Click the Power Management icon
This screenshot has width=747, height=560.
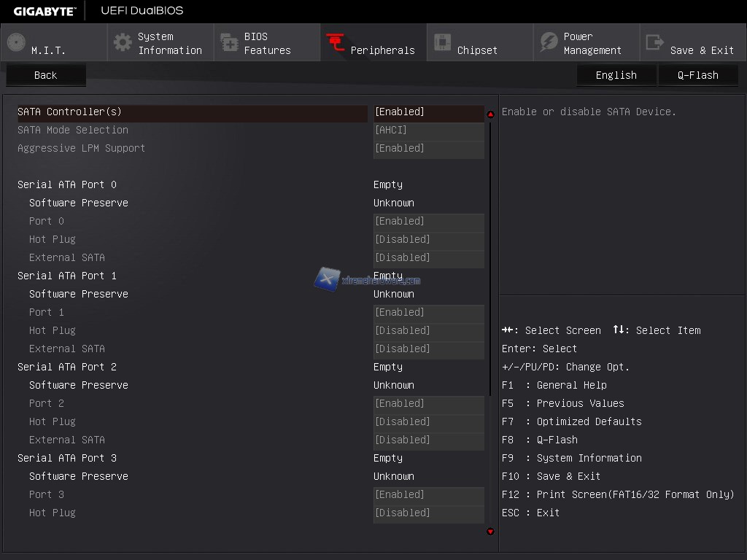point(549,42)
